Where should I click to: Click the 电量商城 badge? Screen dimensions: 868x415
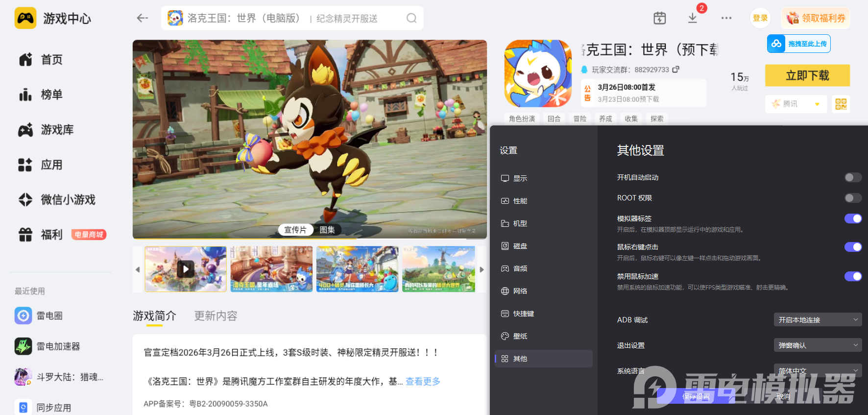(x=89, y=235)
